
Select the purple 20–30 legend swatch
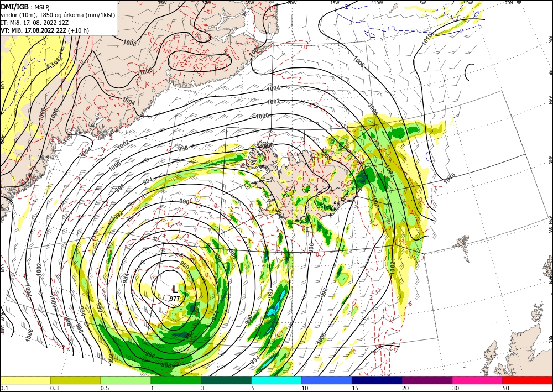pyautogui.click(x=427, y=380)
